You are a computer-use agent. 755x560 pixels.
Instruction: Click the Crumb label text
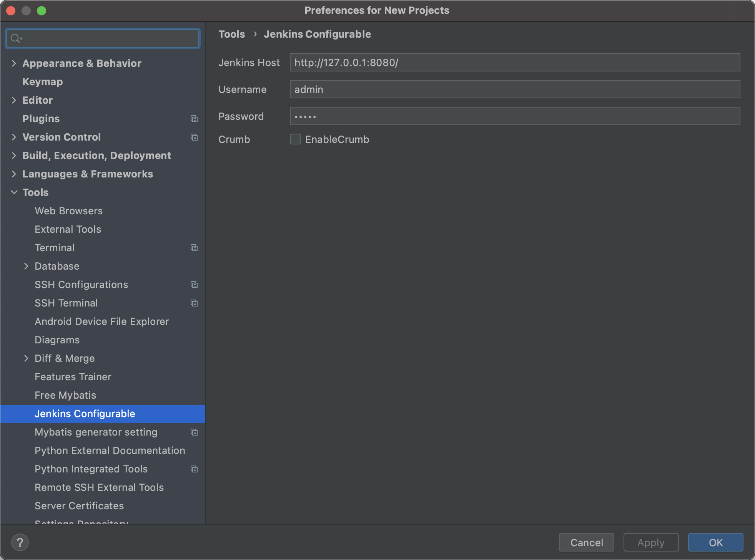234,139
